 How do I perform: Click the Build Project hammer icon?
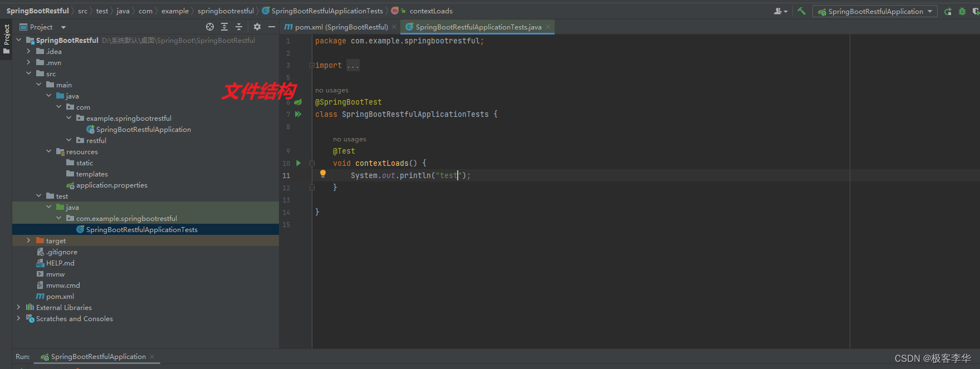coord(801,11)
